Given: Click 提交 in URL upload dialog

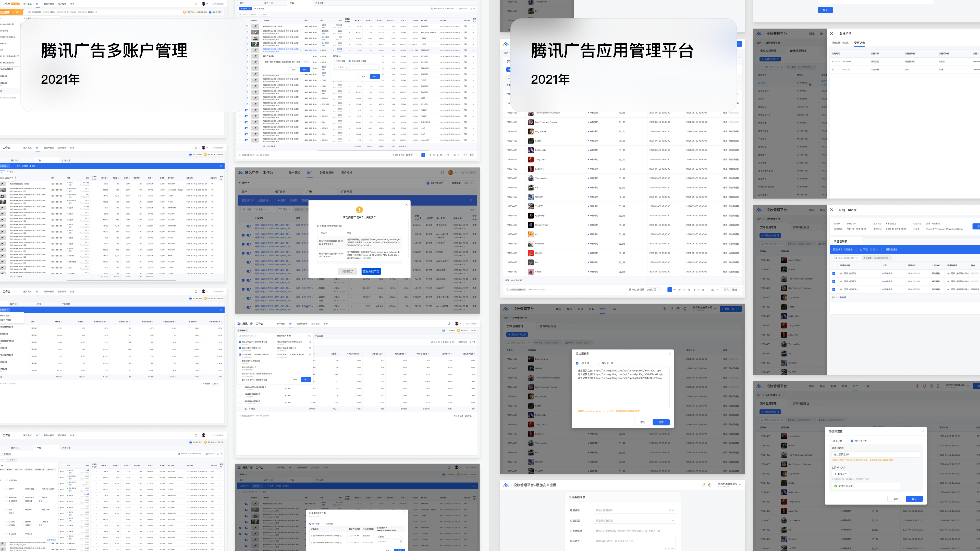Looking at the screenshot, I should [661, 422].
